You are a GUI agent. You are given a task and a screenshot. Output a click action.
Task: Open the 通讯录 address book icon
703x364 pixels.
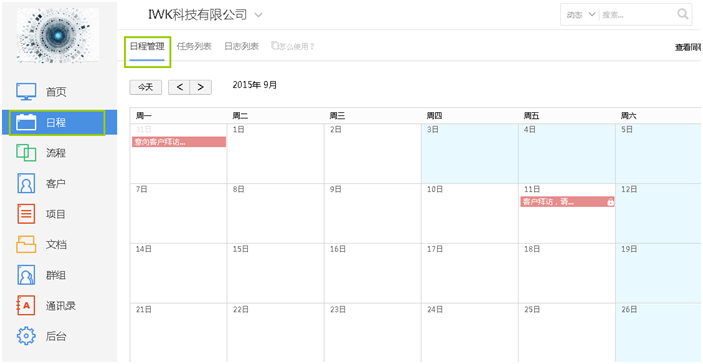pyautogui.click(x=26, y=306)
